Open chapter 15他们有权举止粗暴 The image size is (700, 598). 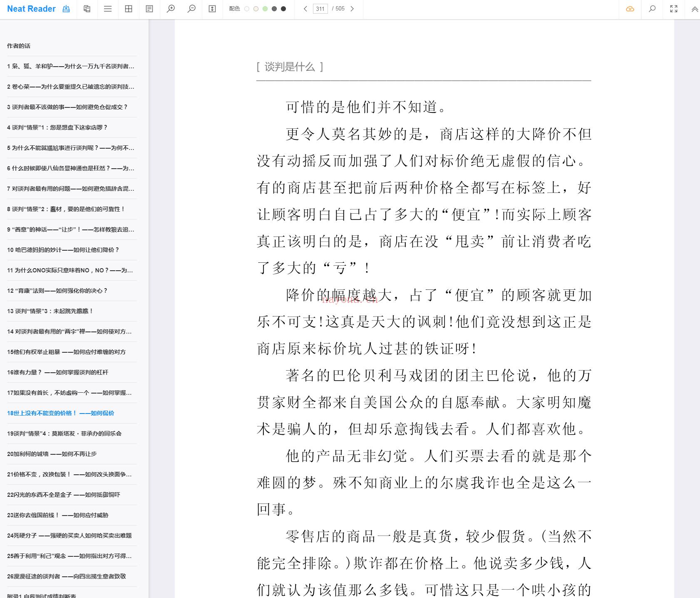point(66,352)
